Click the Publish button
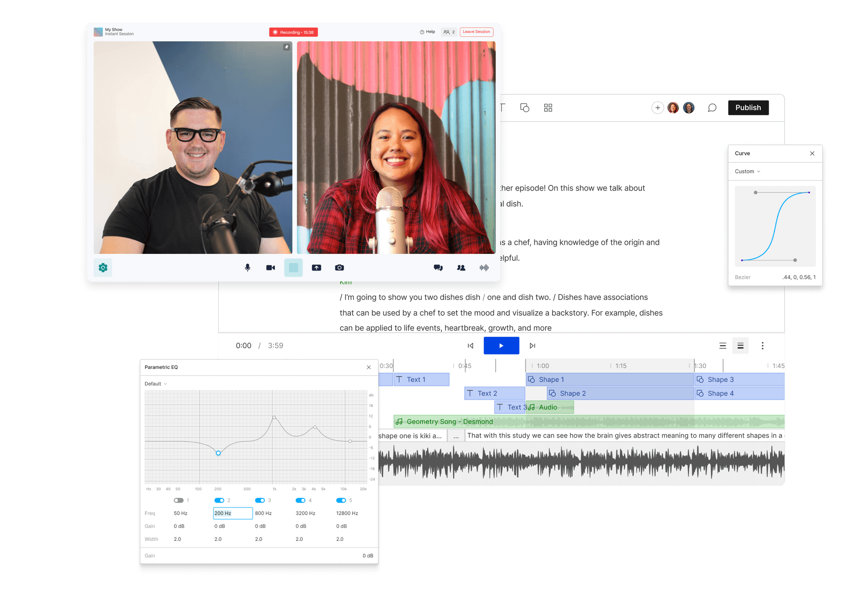Screen dimensions: 868x603 tap(748, 107)
